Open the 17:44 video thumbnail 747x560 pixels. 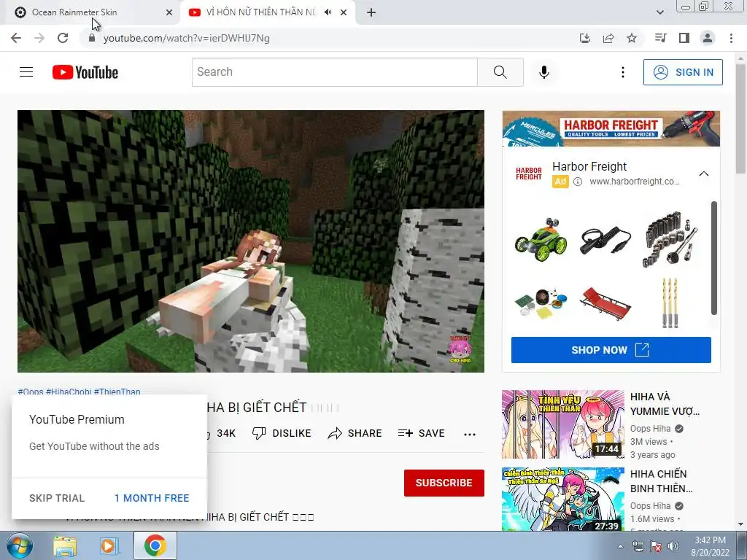[x=562, y=424]
